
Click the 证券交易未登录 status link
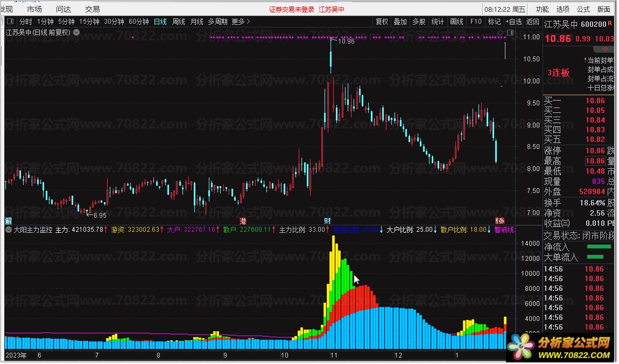tap(292, 10)
